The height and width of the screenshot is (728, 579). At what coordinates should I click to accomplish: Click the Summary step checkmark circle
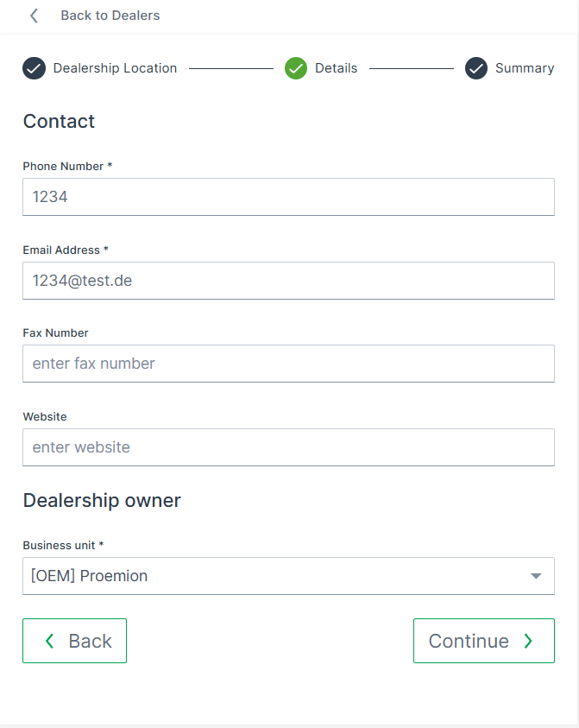click(x=476, y=68)
